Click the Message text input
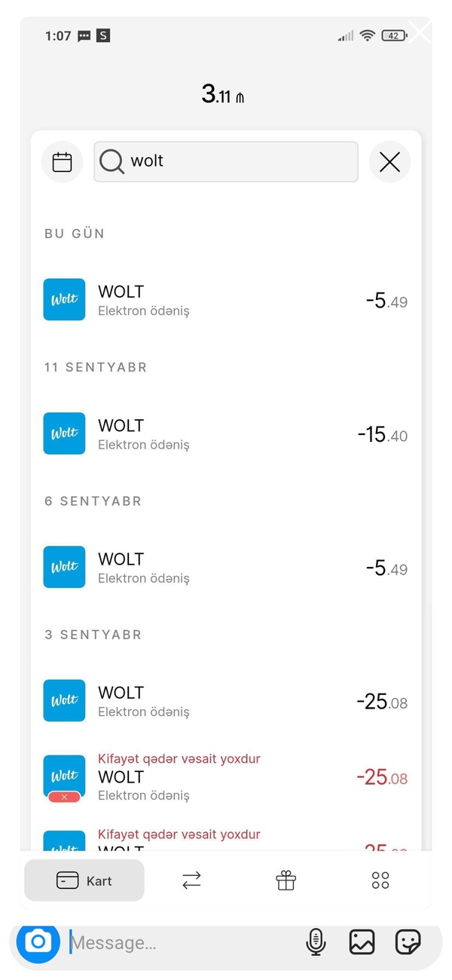Screen dimensions: 452x980 [x=181, y=942]
